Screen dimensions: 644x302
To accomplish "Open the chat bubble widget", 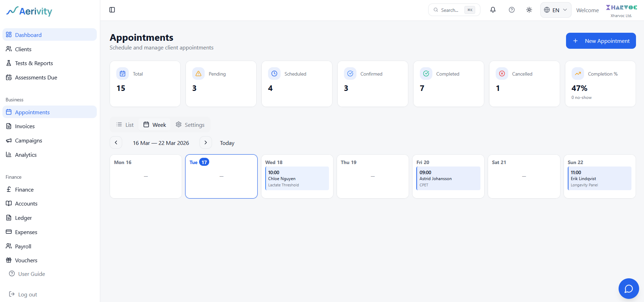I will point(628,288).
